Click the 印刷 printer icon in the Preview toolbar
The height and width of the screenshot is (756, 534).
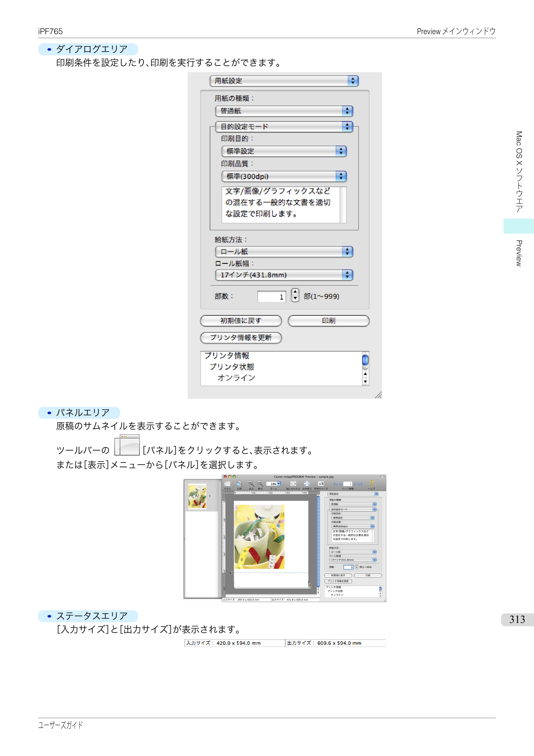tap(239, 484)
